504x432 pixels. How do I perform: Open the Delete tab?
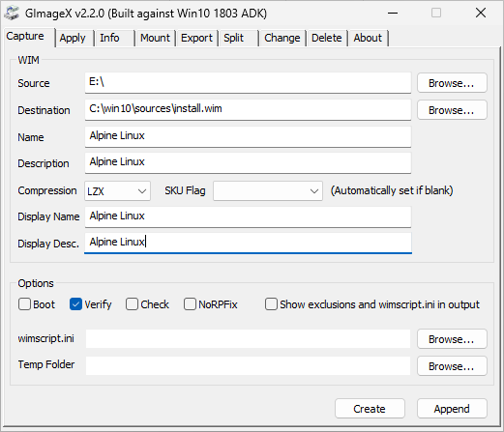327,38
